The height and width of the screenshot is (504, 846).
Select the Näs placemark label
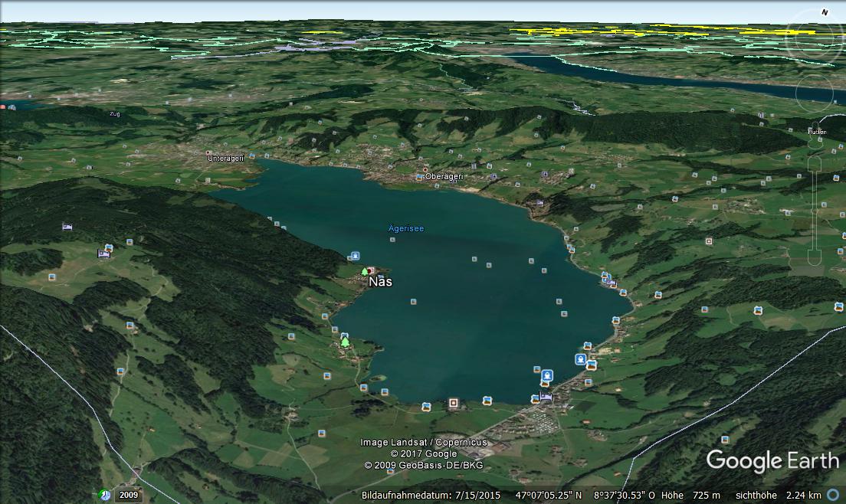coord(381,282)
